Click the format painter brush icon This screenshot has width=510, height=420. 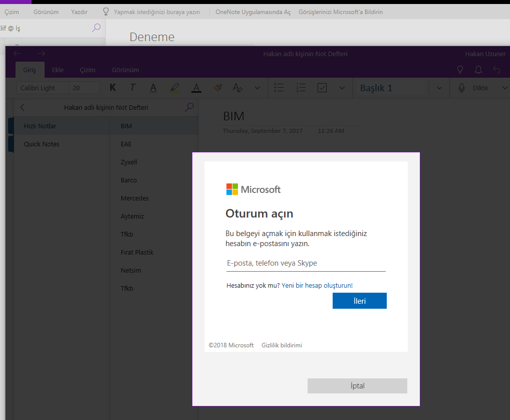tap(217, 88)
